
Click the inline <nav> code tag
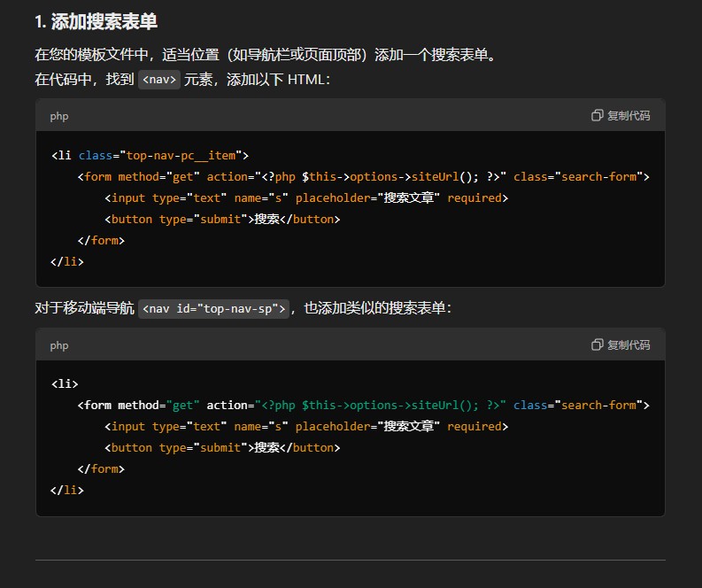(x=159, y=80)
